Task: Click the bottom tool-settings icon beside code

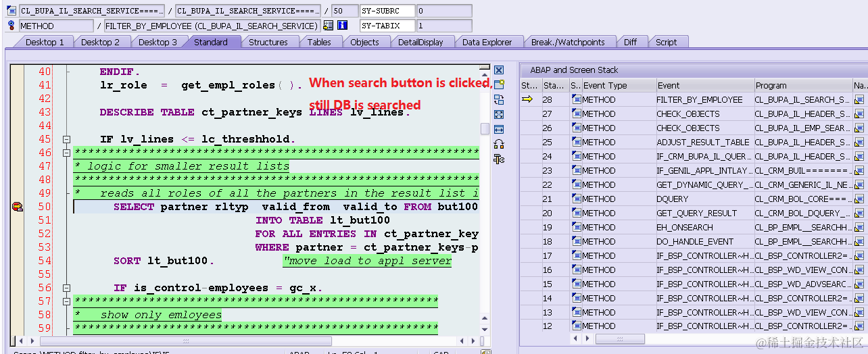Action: click(x=499, y=159)
